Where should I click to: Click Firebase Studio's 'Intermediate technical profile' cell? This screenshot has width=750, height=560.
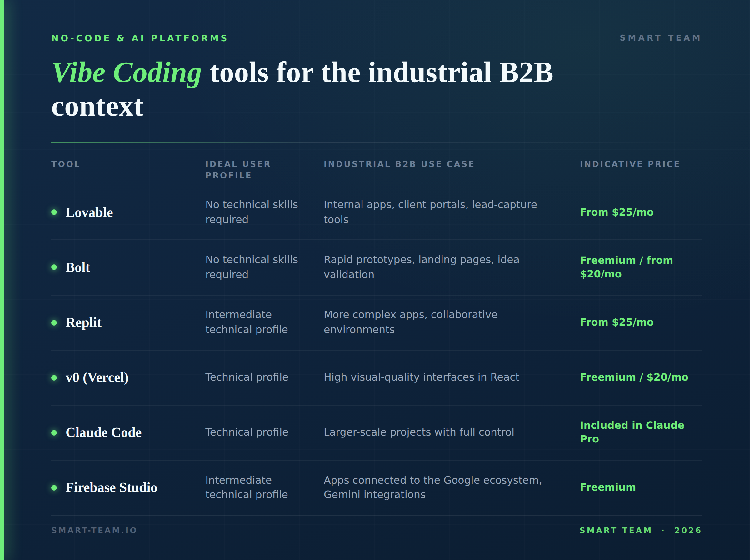click(246, 487)
